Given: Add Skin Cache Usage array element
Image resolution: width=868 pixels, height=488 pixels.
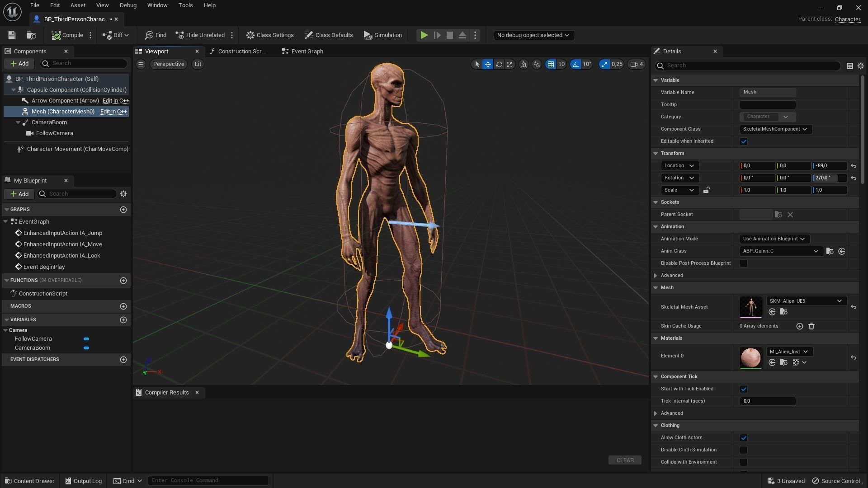Looking at the screenshot, I should click(x=799, y=326).
